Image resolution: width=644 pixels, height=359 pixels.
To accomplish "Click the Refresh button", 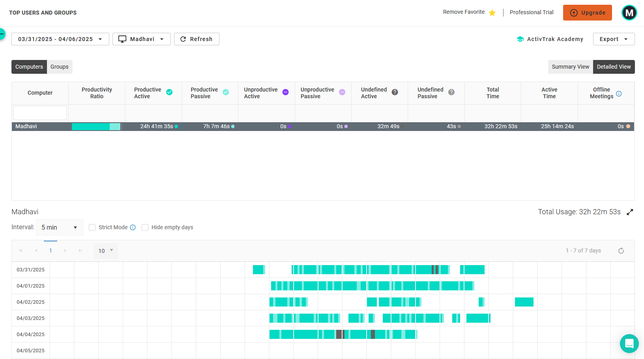I will coord(197,39).
